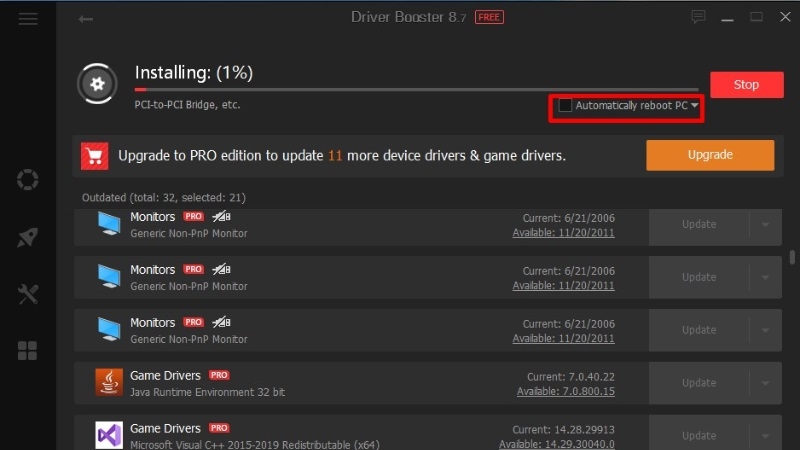Screen dimensions: 800x450
Task: Click the unplugged device icon on the second Monitors row
Action: 221,269
